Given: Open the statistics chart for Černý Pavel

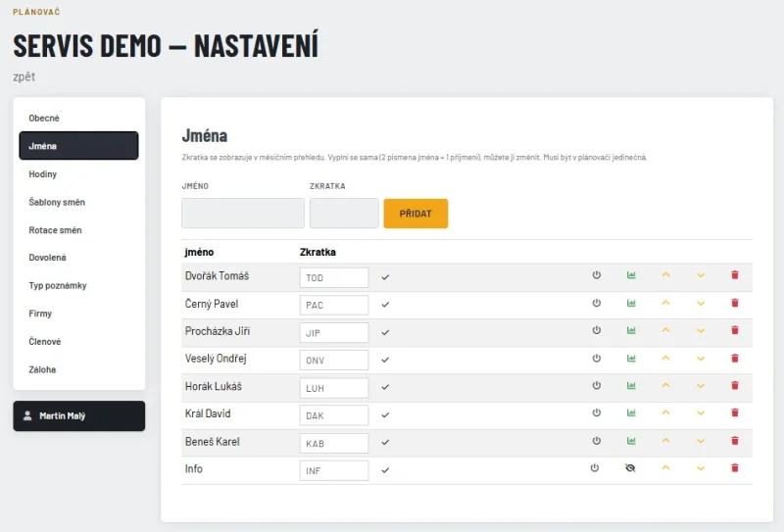Looking at the screenshot, I should pyautogui.click(x=631, y=303).
